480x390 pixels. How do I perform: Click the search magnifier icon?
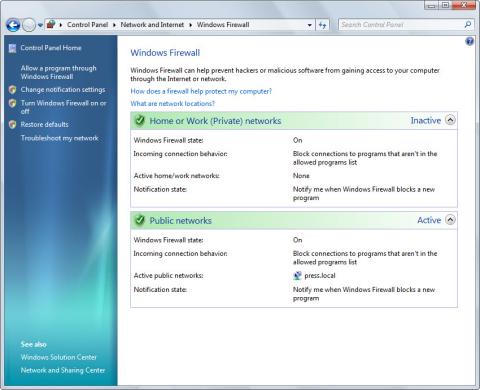tap(468, 24)
